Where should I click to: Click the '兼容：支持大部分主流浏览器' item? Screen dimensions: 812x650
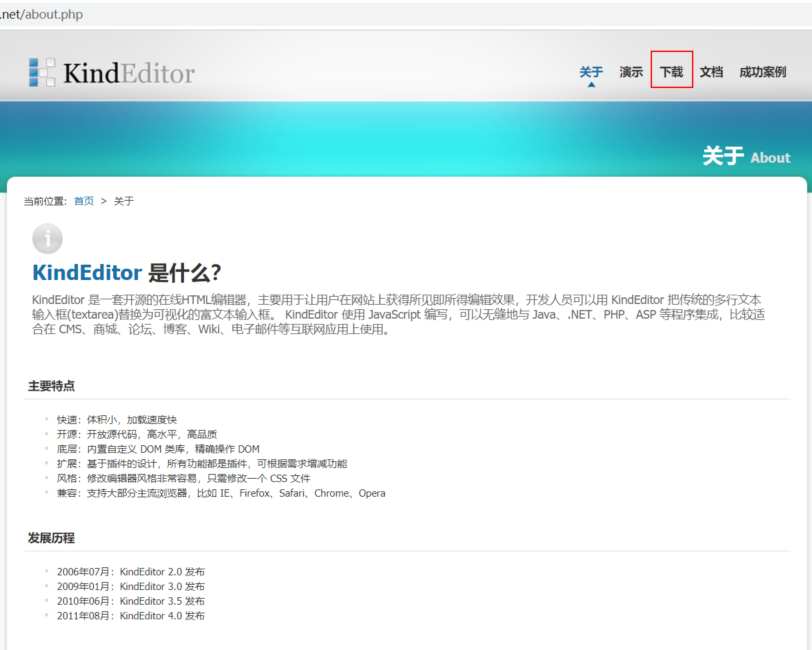221,493
